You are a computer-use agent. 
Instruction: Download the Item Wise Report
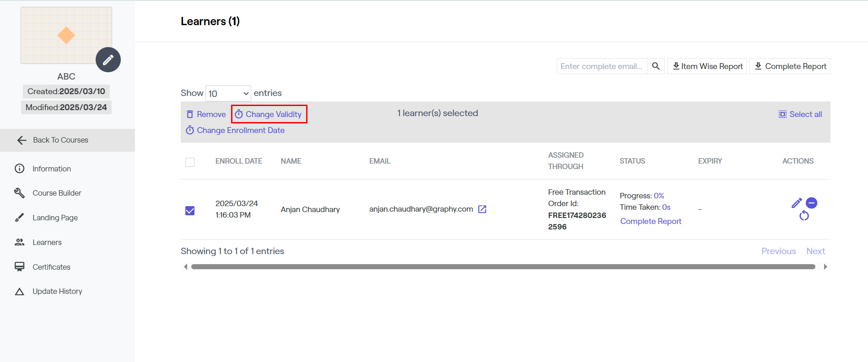click(x=707, y=66)
